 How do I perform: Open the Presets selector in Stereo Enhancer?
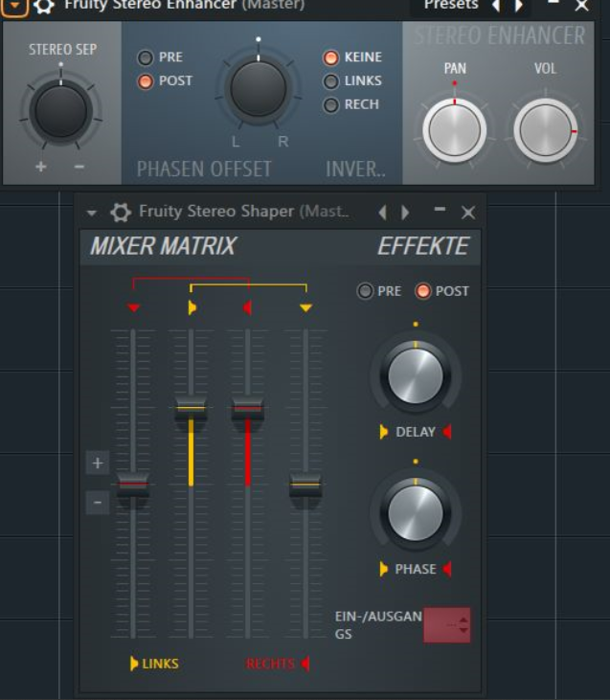click(451, 5)
